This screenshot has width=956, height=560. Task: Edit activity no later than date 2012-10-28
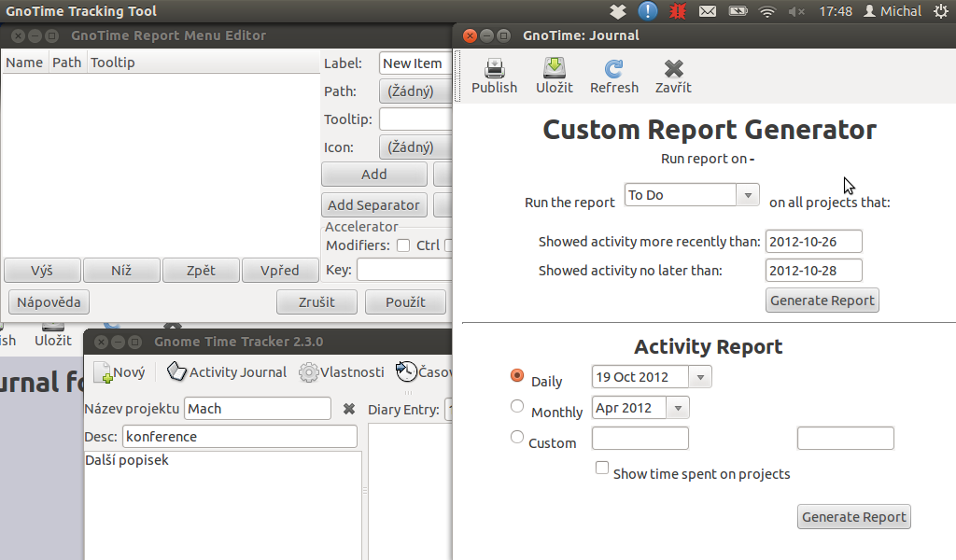pyautogui.click(x=813, y=271)
